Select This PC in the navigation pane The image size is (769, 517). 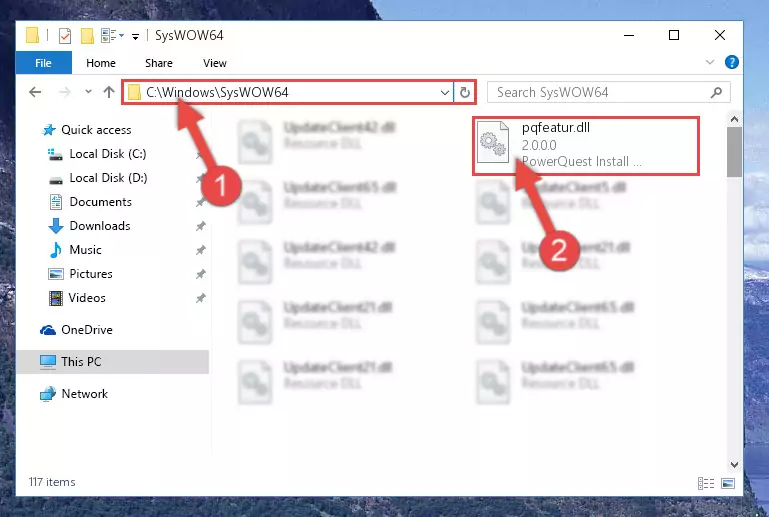(x=81, y=362)
